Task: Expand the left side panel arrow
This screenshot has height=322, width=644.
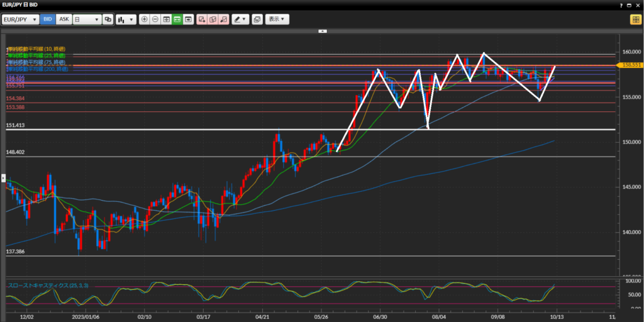Action: (x=3, y=179)
